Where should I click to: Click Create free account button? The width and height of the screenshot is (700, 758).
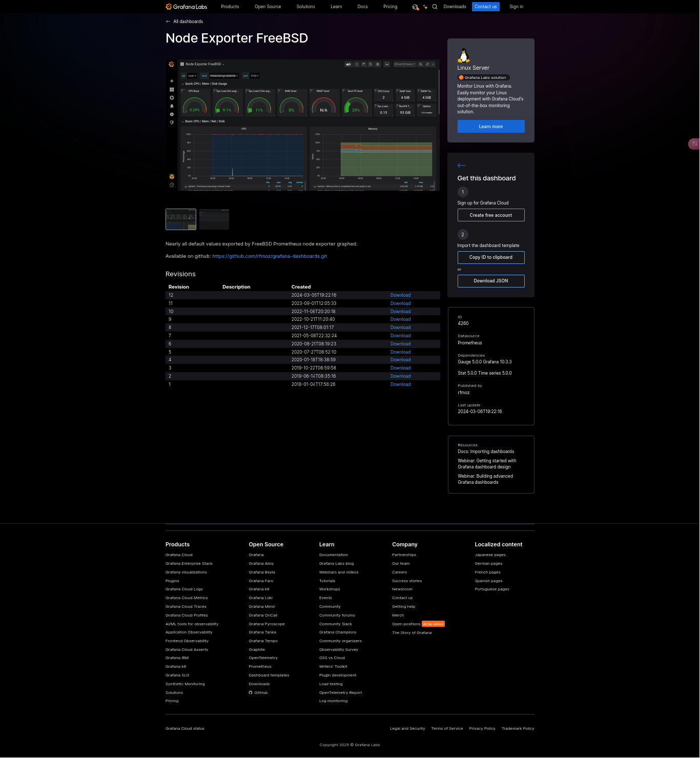(491, 215)
